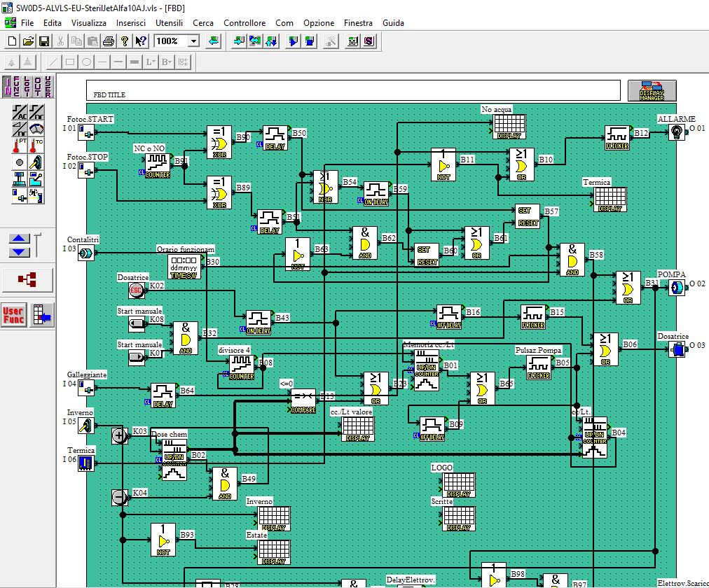Open the B style dropdown

tap(166, 62)
